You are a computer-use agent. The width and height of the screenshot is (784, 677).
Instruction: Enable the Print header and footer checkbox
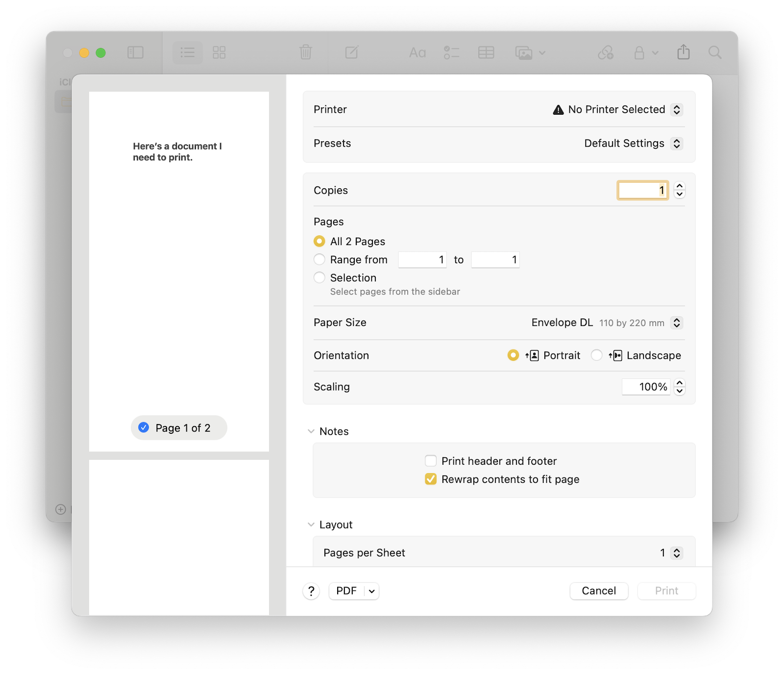pos(431,461)
